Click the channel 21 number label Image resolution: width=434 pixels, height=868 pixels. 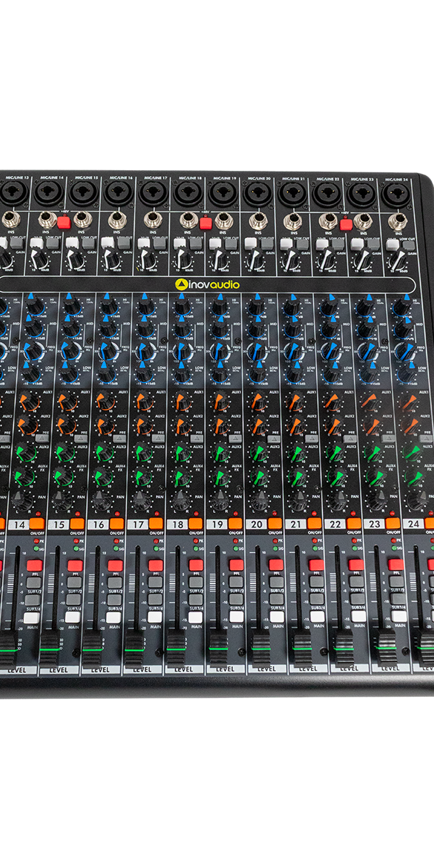coord(296,524)
